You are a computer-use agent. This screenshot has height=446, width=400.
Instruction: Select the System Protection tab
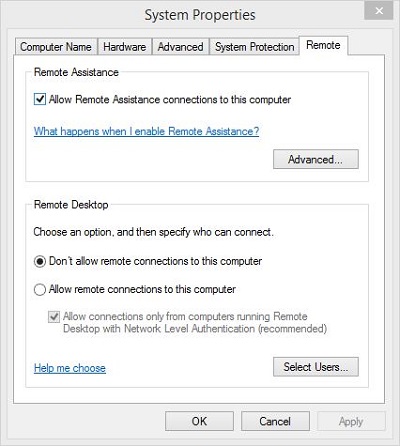tap(254, 47)
